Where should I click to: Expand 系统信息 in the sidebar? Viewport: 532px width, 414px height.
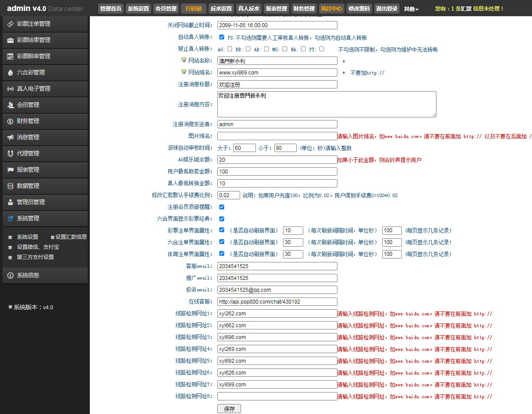(x=27, y=275)
